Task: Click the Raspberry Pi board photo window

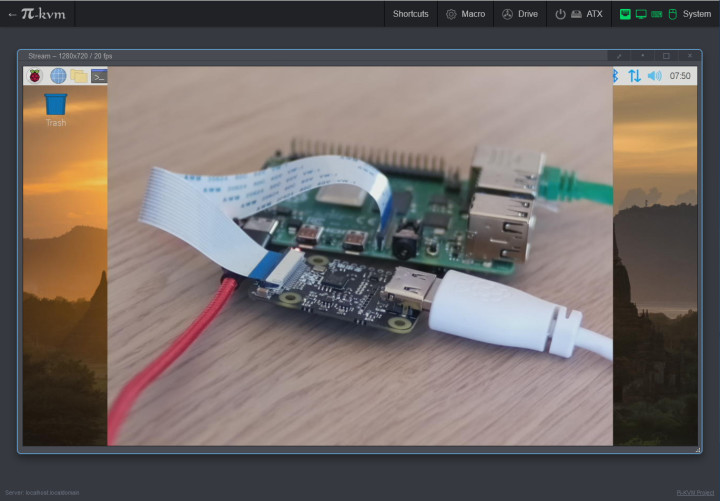Action: (x=360, y=256)
